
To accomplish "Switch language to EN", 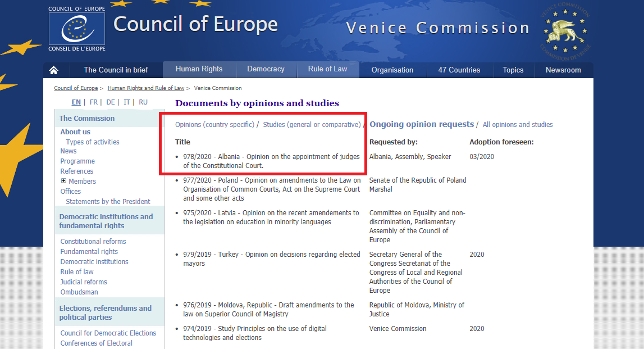I will 76,102.
